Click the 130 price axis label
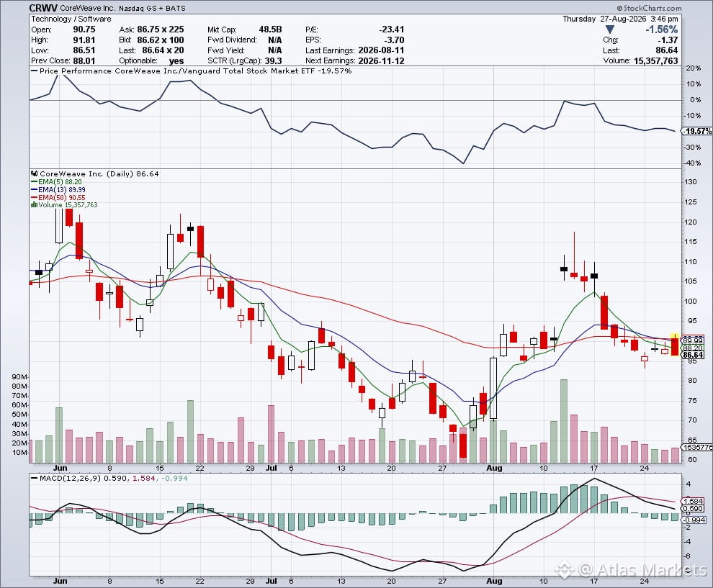 point(691,182)
